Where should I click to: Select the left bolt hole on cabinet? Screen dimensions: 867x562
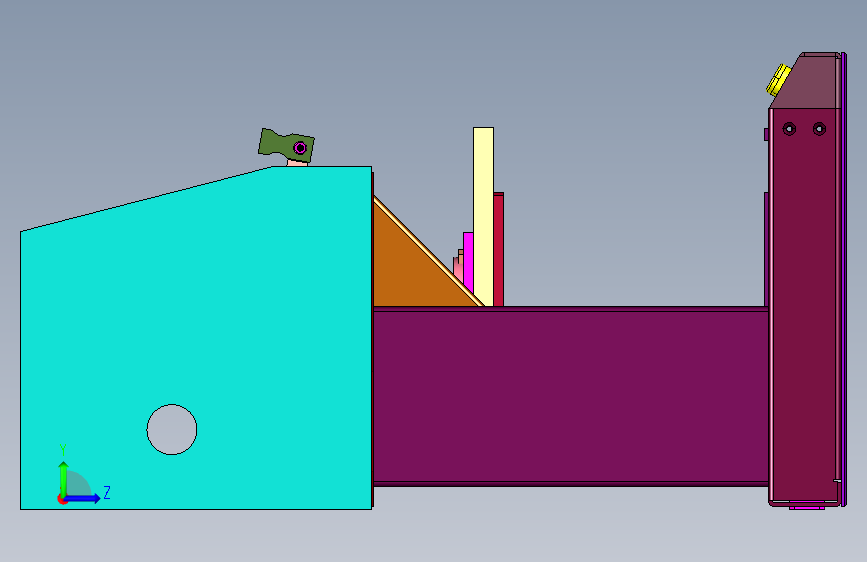[790, 129]
